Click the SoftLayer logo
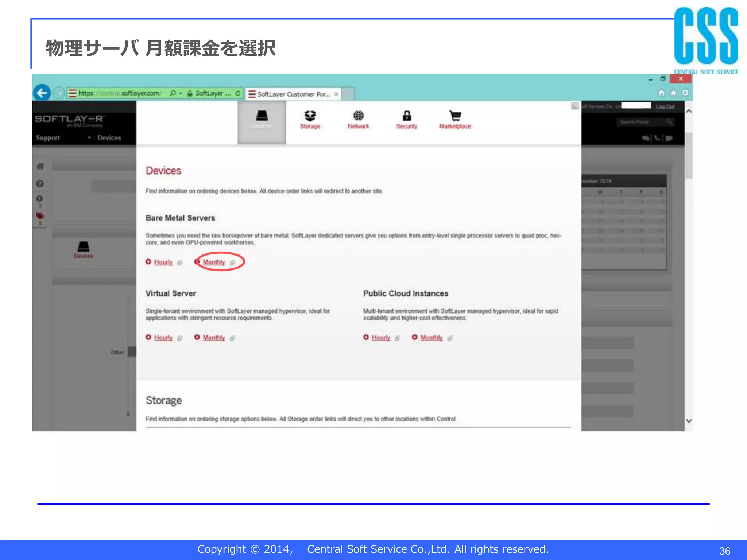The image size is (747, 560). pyautogui.click(x=70, y=120)
